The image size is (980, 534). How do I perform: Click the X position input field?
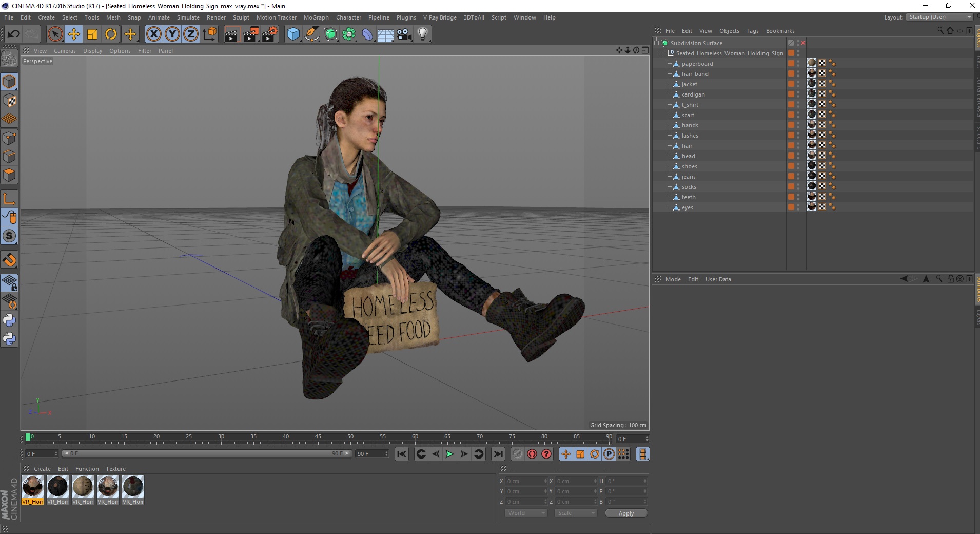(x=526, y=481)
